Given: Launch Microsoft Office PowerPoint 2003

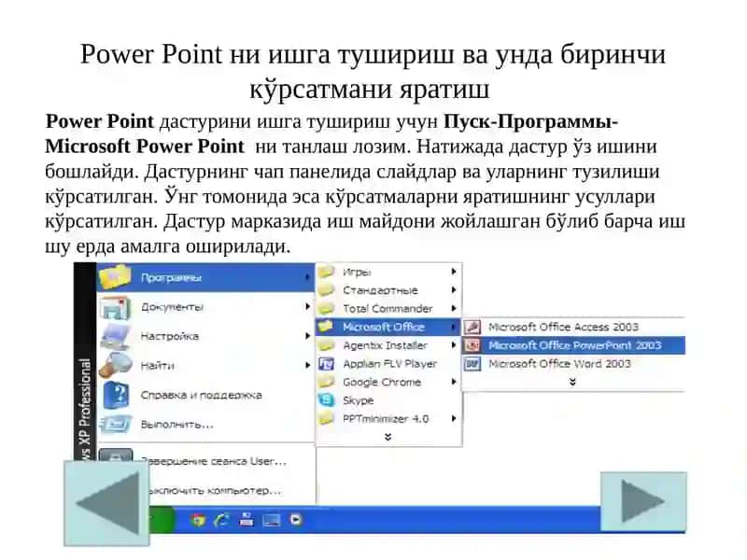Looking at the screenshot, I should (x=573, y=345).
